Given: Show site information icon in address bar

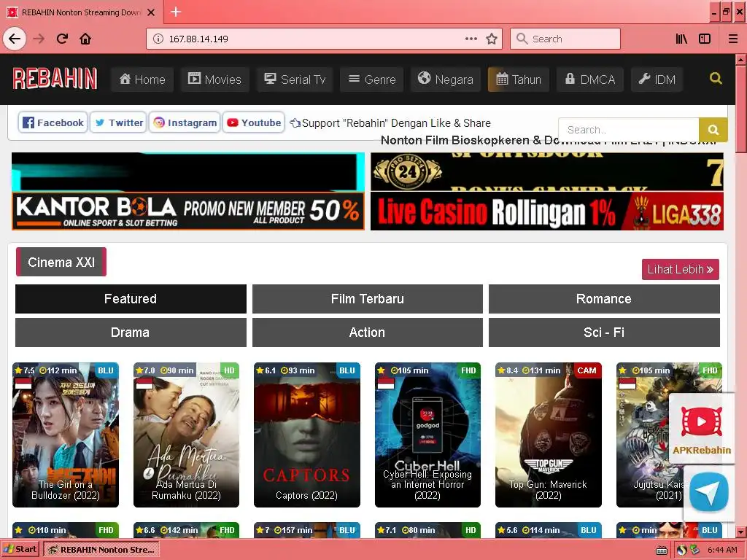Looking at the screenshot, I should tap(158, 39).
